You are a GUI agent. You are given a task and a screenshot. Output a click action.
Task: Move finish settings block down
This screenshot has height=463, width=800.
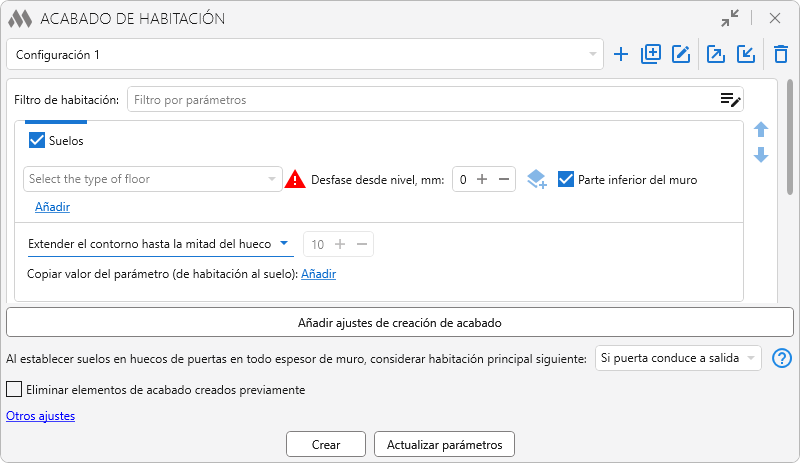pyautogui.click(x=761, y=155)
